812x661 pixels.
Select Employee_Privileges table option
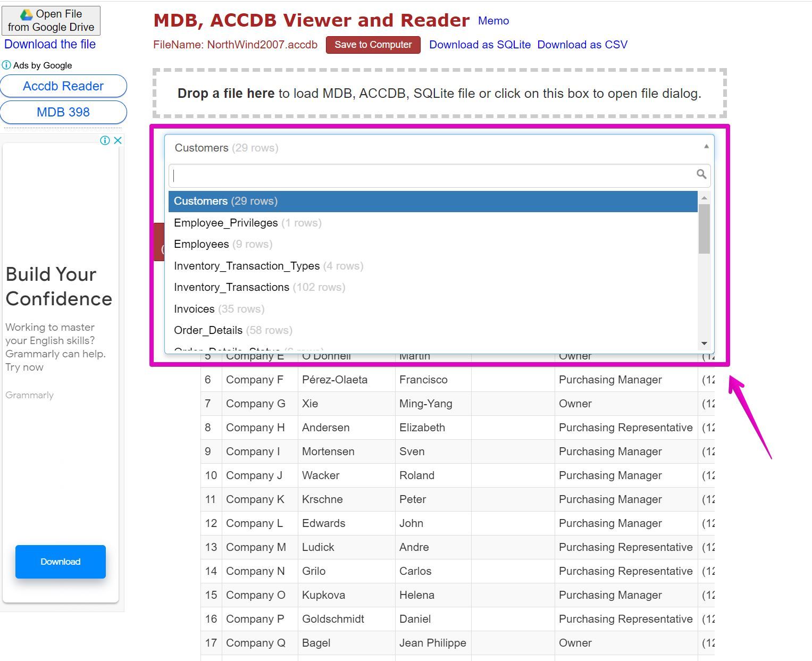coord(433,223)
